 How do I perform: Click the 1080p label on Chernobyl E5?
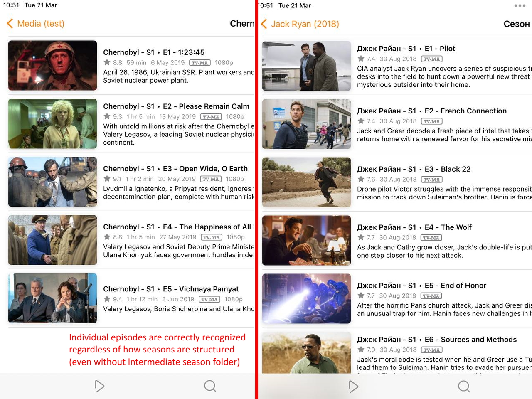point(234,299)
